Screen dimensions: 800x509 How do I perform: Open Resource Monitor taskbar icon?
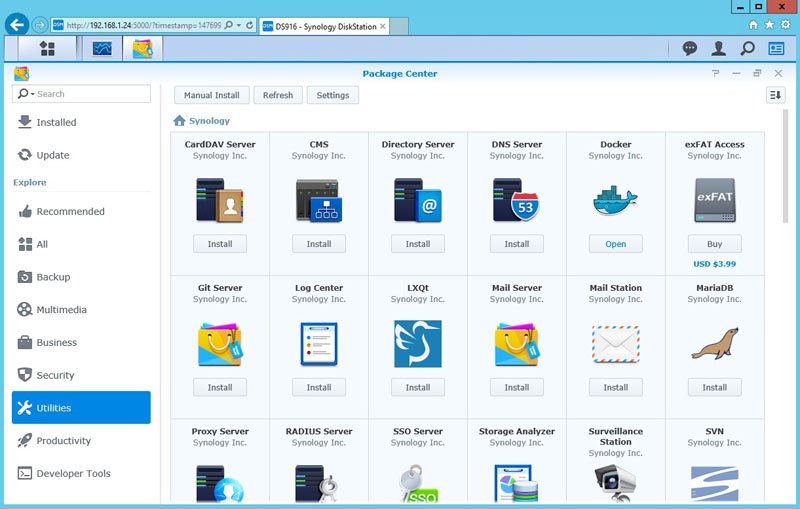point(102,49)
